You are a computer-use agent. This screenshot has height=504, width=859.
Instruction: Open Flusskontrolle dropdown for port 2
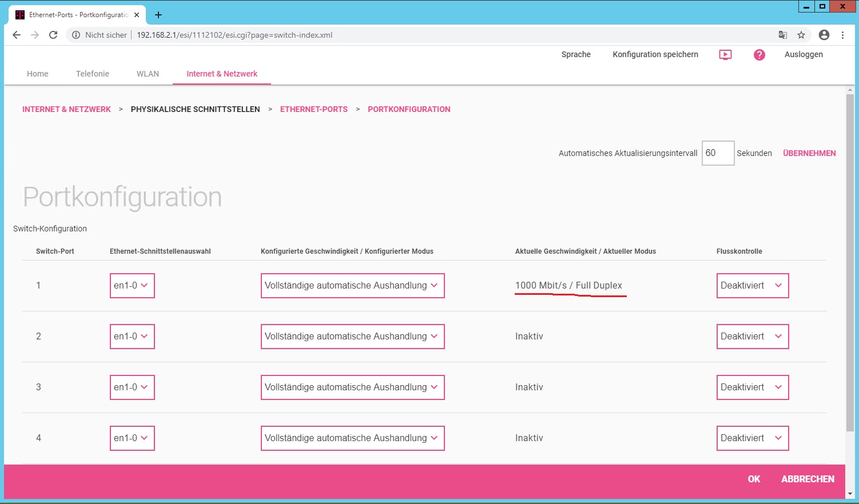pos(753,337)
